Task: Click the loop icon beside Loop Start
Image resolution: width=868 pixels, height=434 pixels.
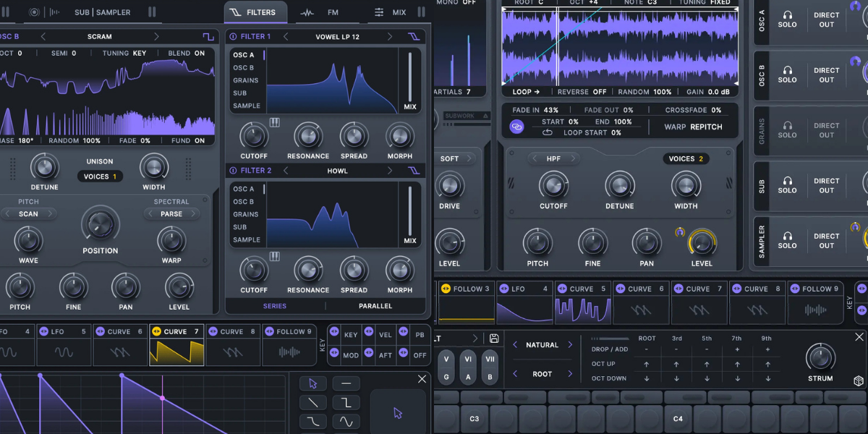Action: tap(548, 133)
